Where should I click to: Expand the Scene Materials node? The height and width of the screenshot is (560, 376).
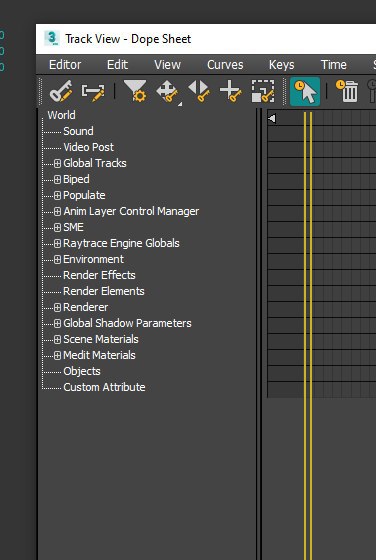click(57, 340)
